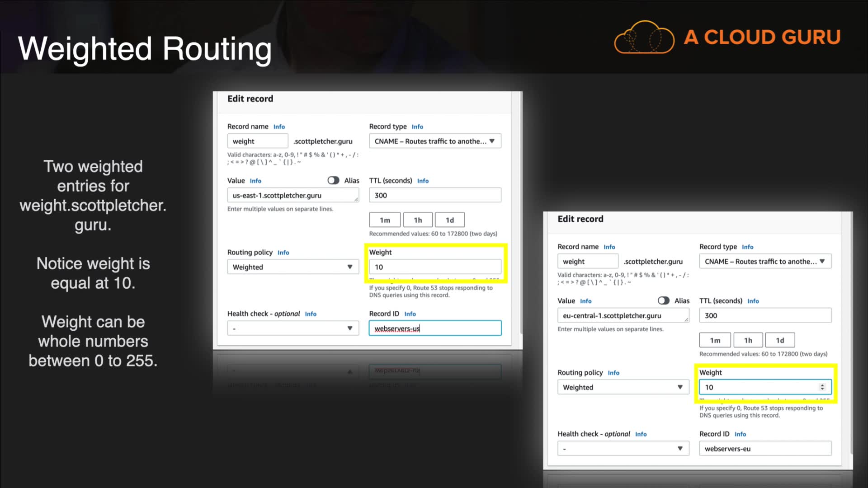Open the Info link next to Routing policy on the right
This screenshot has width=868, height=488.
point(613,373)
